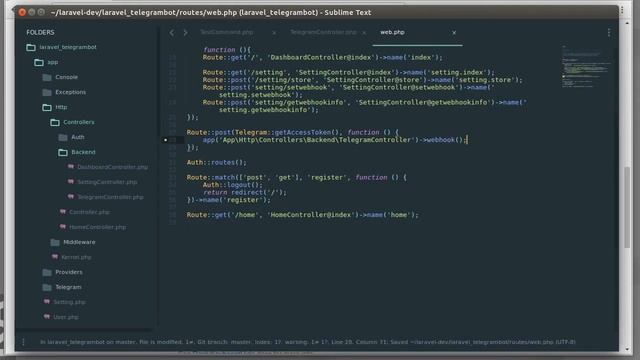This screenshot has height=360, width=640.
Task: Open DashboardController.php from the sidebar
Action: tap(113, 167)
